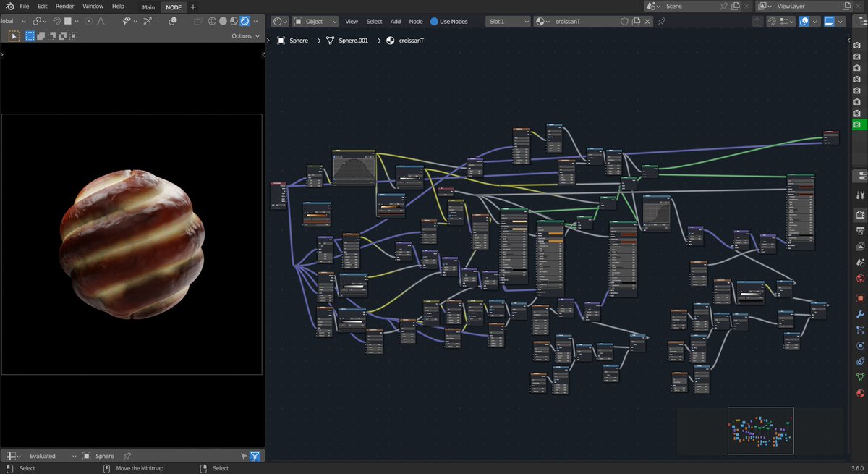Open the Help menu

[x=118, y=6]
